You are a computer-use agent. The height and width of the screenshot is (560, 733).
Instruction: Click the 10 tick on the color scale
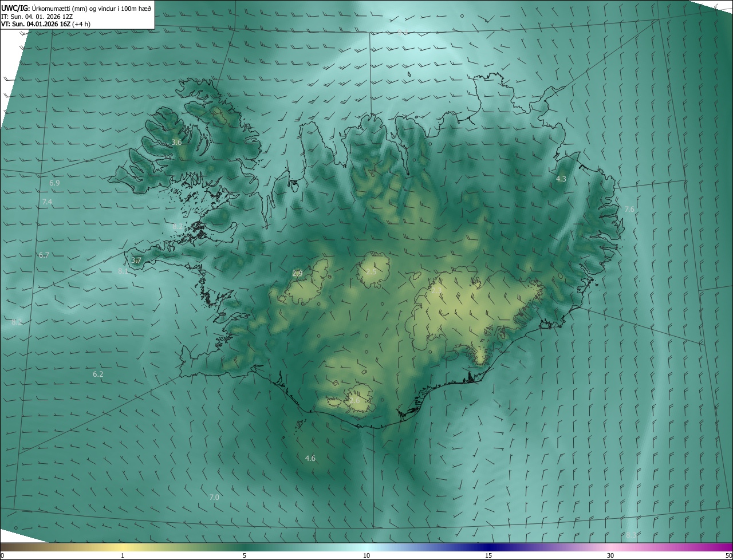[x=366, y=555]
